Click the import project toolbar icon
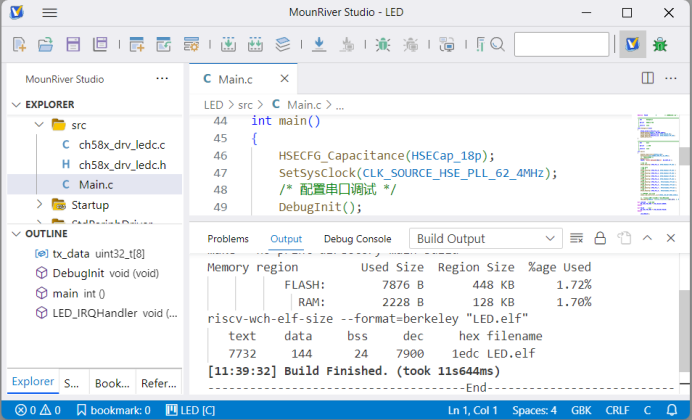This screenshot has height=420, width=692. pos(164,44)
